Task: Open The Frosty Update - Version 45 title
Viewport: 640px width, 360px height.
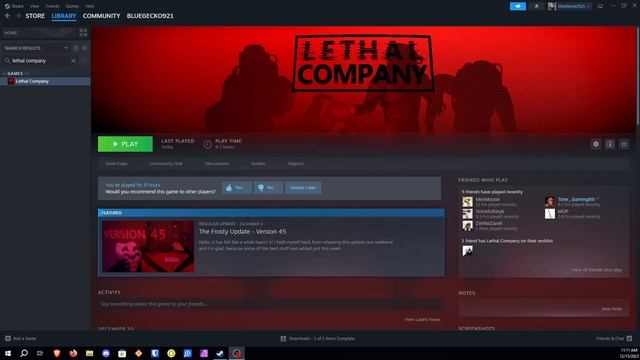Action: pyautogui.click(x=242, y=231)
